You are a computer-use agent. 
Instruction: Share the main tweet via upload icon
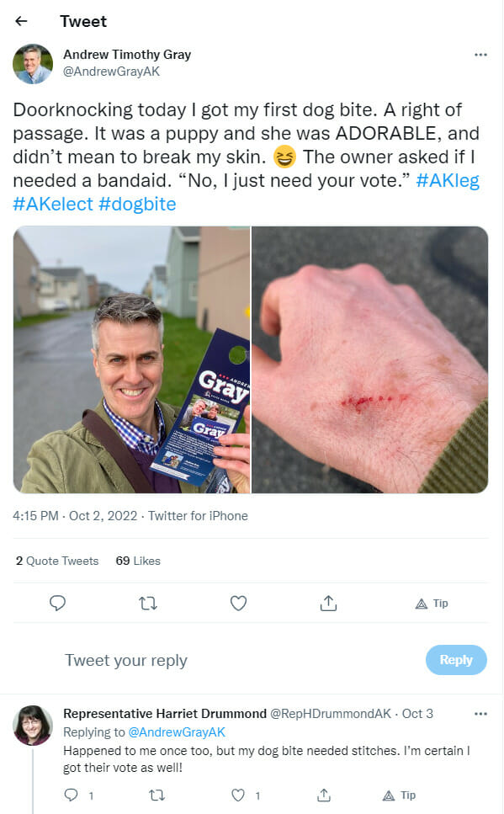tap(328, 604)
